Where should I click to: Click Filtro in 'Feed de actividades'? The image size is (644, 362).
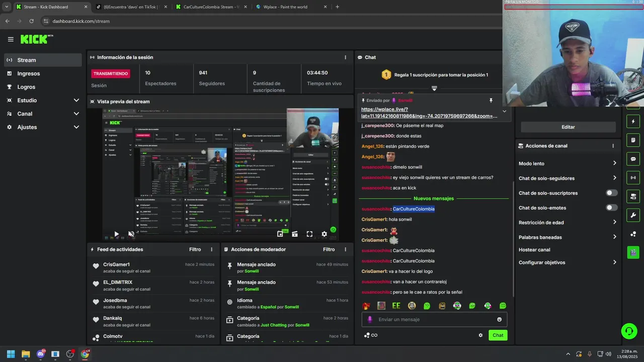pyautogui.click(x=195, y=249)
